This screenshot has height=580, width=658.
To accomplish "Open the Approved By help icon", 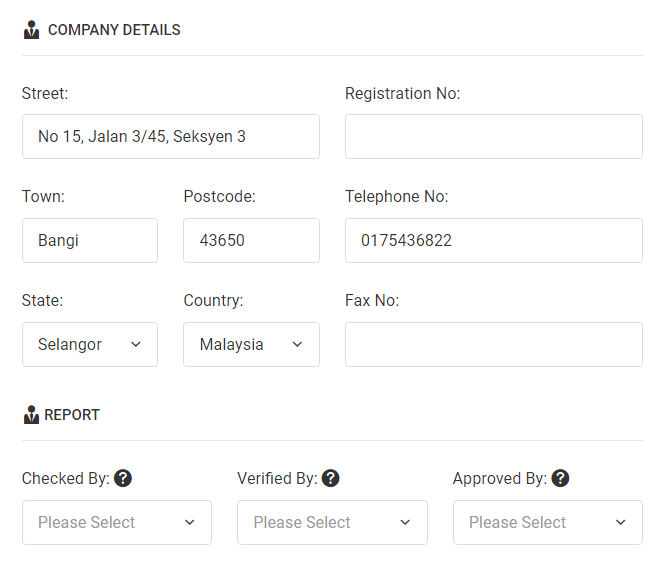I will [560, 478].
